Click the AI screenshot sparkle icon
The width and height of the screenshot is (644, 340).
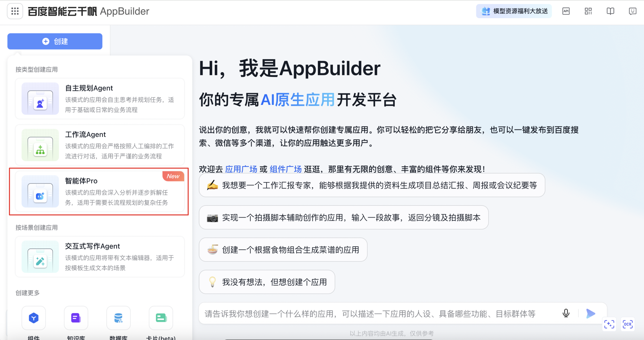[609, 324]
